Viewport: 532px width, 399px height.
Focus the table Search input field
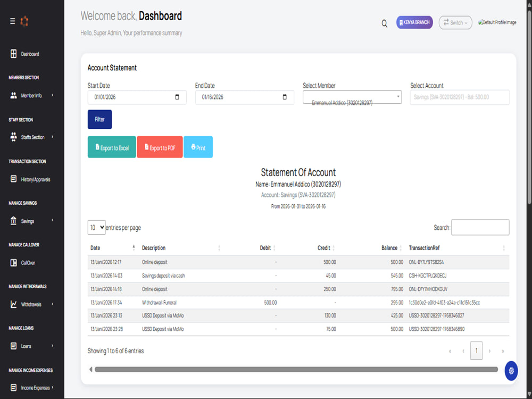pos(480,227)
